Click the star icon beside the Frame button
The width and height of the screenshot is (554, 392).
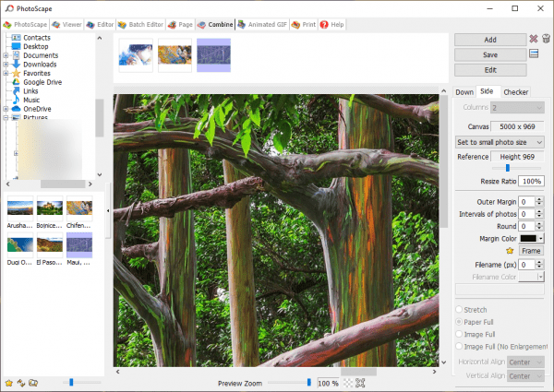[510, 251]
